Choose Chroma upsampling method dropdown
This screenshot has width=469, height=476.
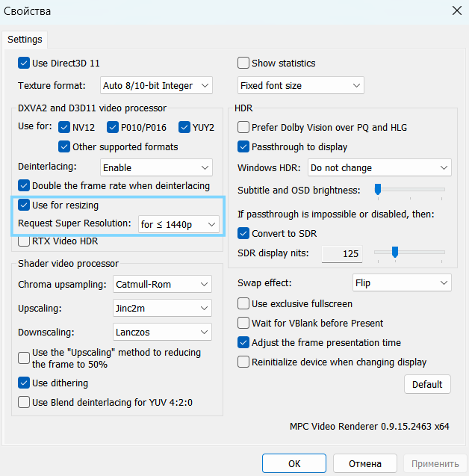[x=163, y=285]
